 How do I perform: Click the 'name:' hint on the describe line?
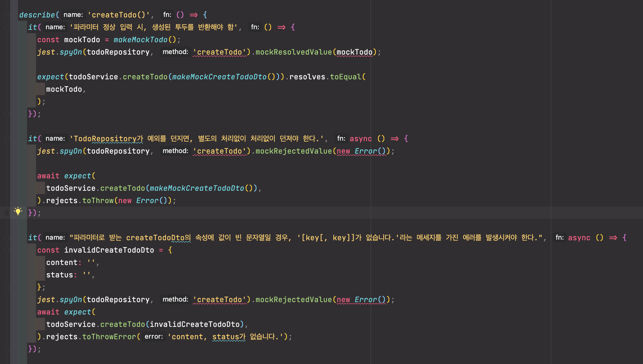pos(73,15)
